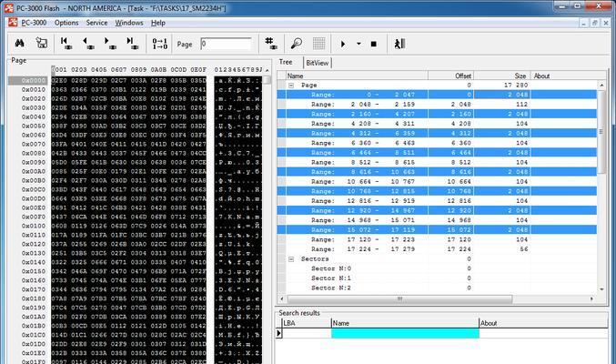
Task: Click the binoculars search icon
Action: tap(19, 43)
